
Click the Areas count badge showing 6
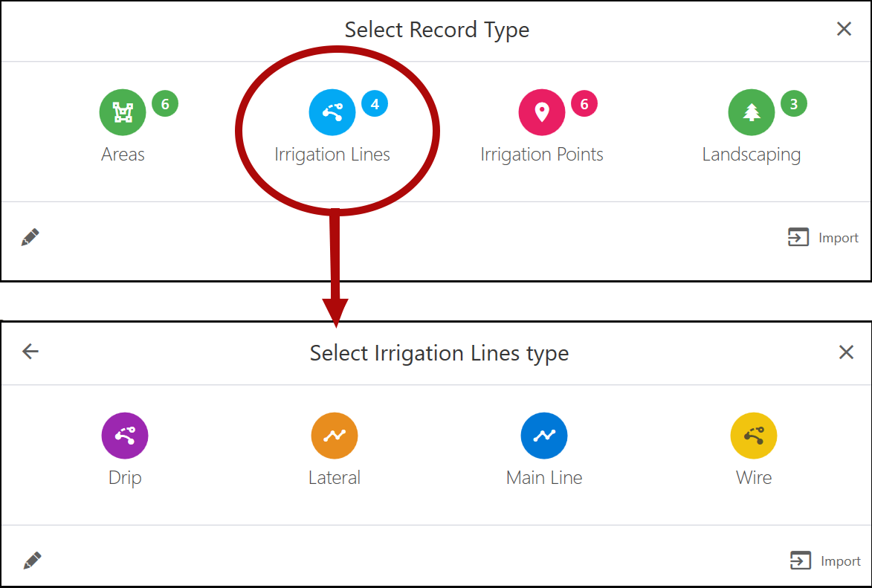pos(165,104)
